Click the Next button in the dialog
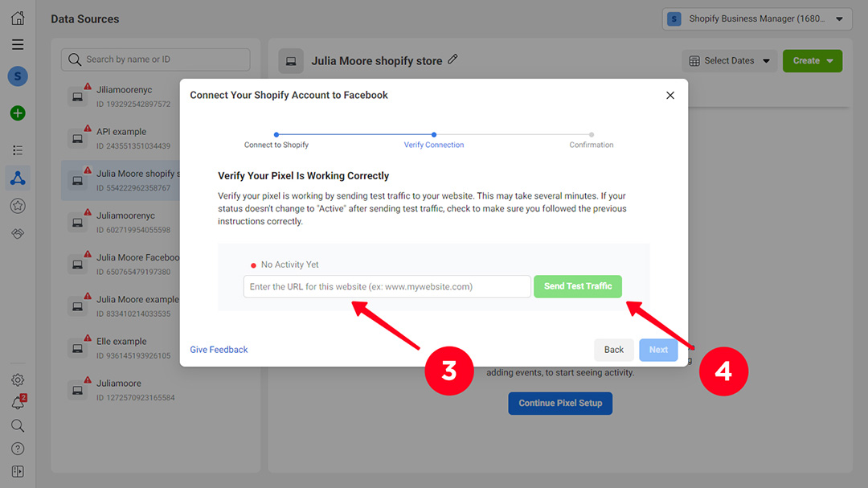Image resolution: width=868 pixels, height=488 pixels. pyautogui.click(x=658, y=350)
